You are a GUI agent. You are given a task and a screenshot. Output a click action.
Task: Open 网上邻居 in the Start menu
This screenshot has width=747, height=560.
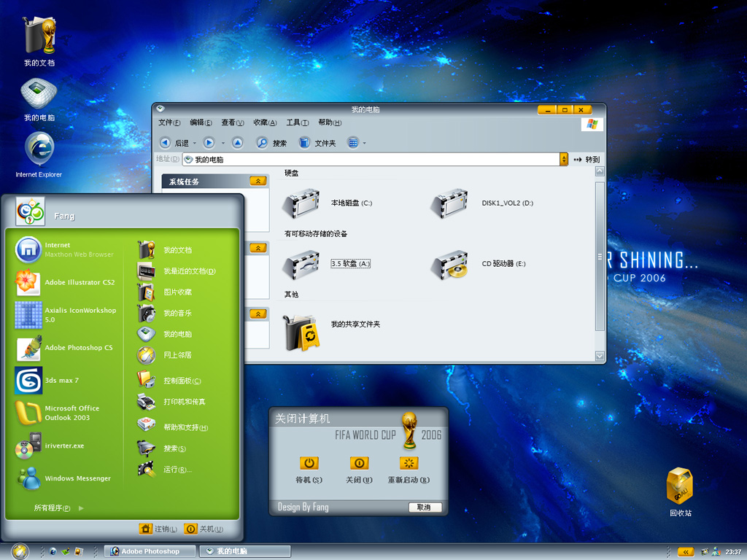pyautogui.click(x=165, y=355)
